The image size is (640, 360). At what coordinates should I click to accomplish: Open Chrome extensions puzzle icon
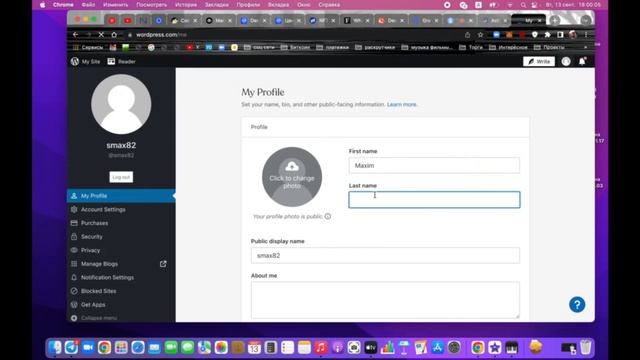tap(547, 35)
